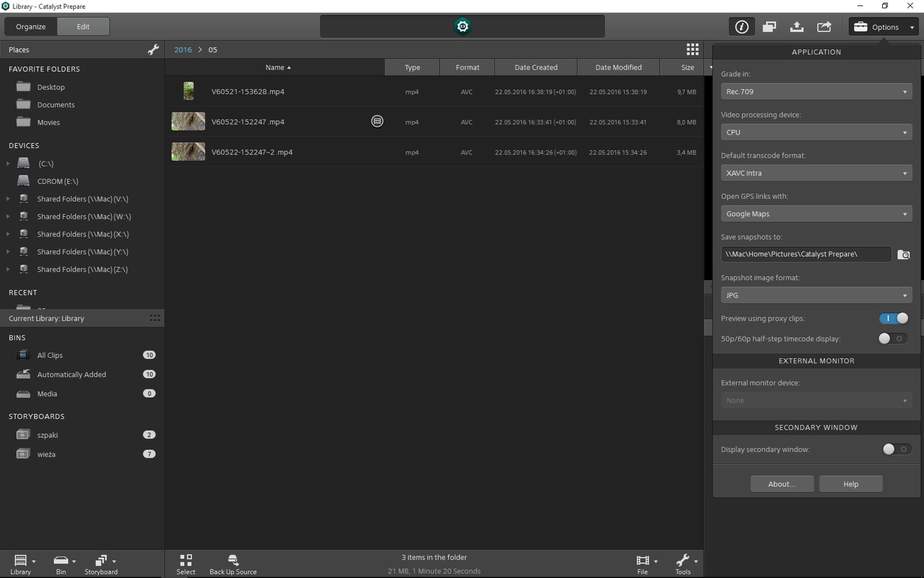
Task: Click the Help button
Action: coord(851,484)
